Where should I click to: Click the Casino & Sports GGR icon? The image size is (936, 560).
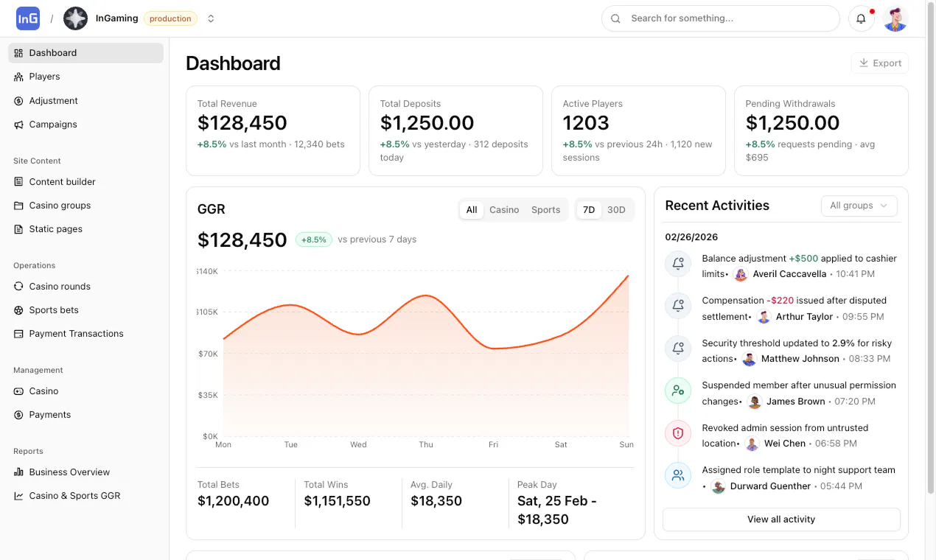[x=18, y=496]
